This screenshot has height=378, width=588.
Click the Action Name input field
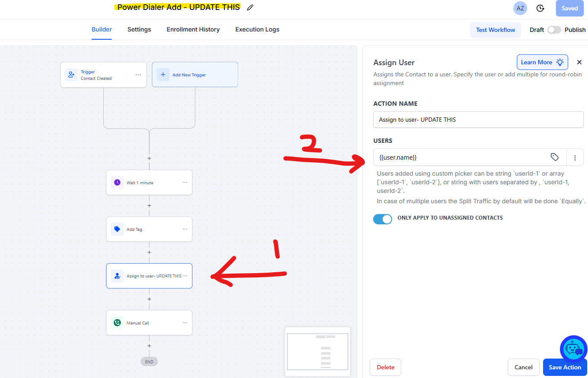tap(478, 120)
